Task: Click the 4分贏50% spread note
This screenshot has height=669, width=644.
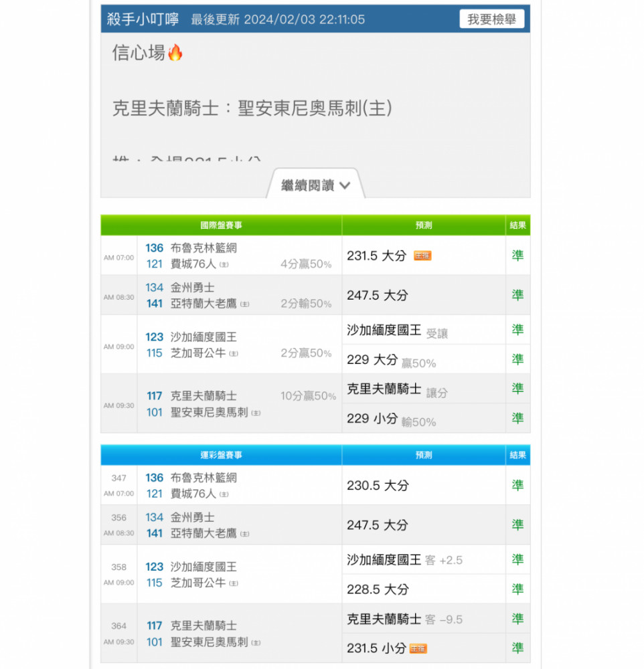Action: coord(306,264)
